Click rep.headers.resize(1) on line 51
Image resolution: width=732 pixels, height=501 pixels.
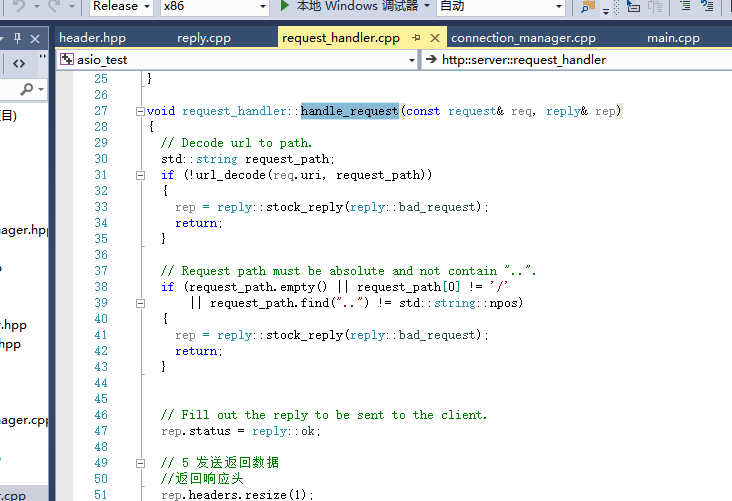tap(238, 494)
